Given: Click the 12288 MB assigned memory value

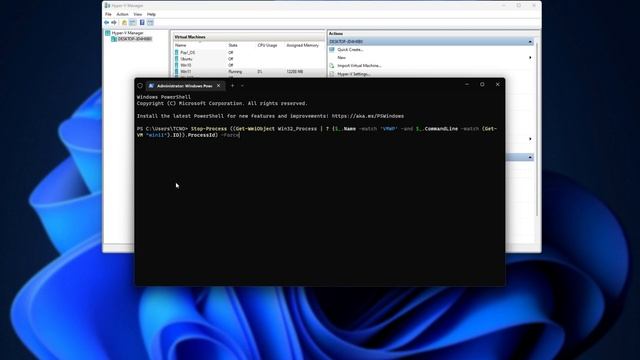Looking at the screenshot, I should click(294, 71).
